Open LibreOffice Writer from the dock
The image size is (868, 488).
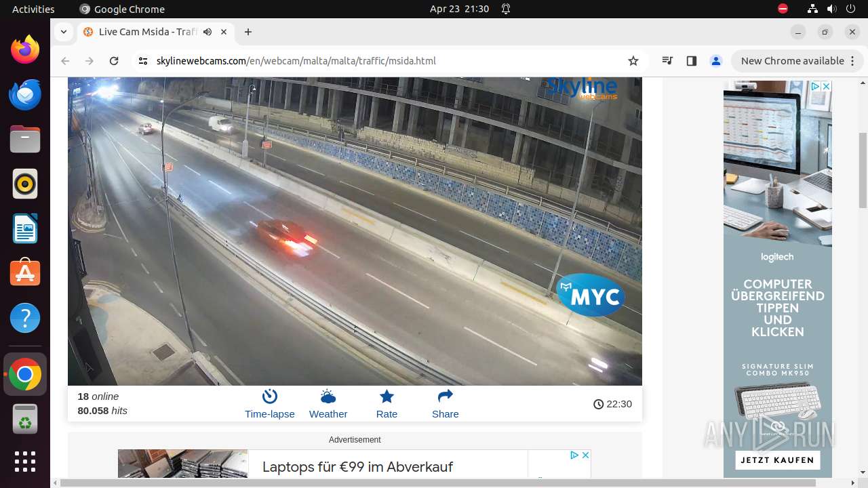click(25, 228)
